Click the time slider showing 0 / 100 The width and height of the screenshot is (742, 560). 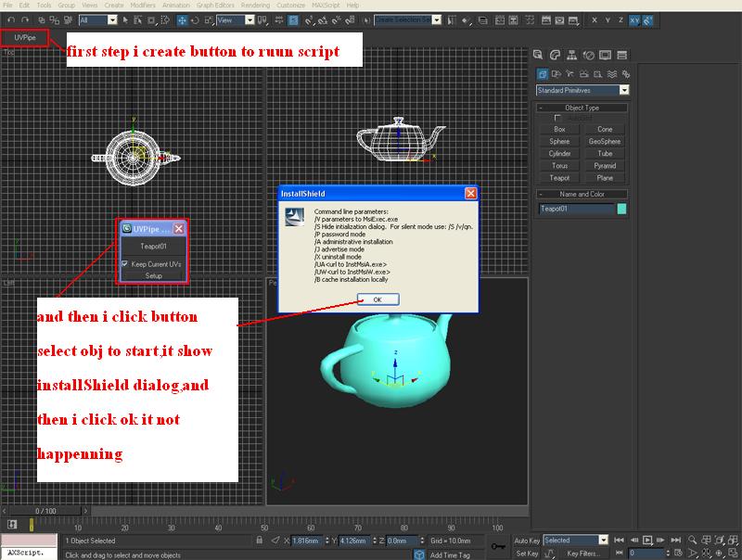pos(45,511)
